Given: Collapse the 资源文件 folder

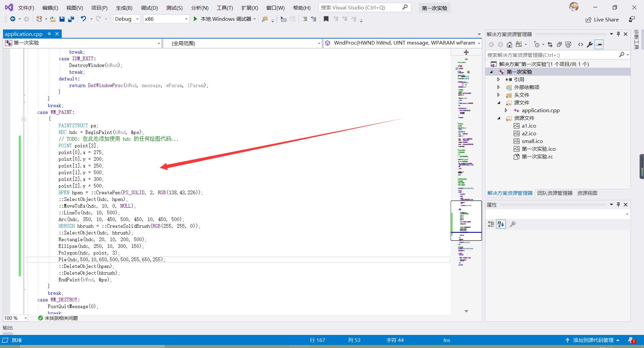Looking at the screenshot, I should click(x=498, y=118).
